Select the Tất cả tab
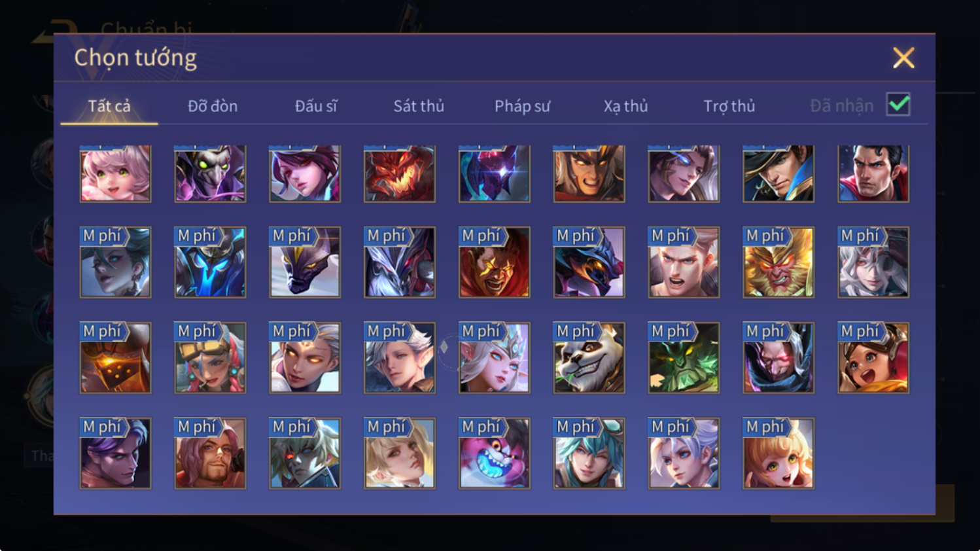 (109, 106)
